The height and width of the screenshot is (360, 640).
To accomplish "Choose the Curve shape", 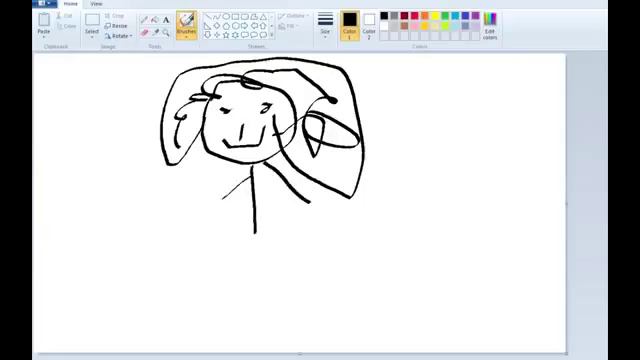I will [x=217, y=17].
